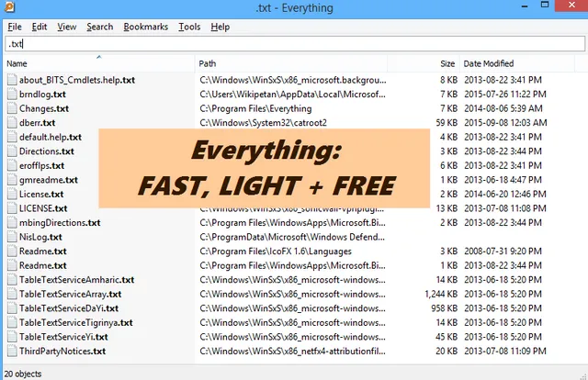Click file icon of TableTextServiceAmharic.txt
Viewport: 588px width, 380px height.
[12, 280]
